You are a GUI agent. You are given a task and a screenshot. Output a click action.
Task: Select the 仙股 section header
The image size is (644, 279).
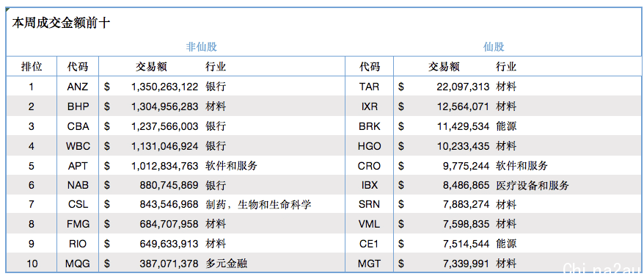(x=494, y=47)
